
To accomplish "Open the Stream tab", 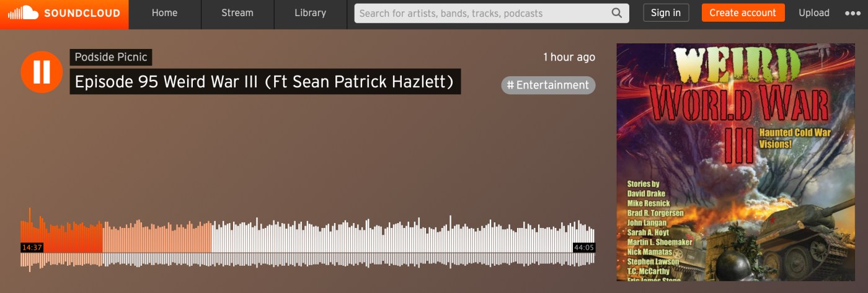I will [x=237, y=13].
